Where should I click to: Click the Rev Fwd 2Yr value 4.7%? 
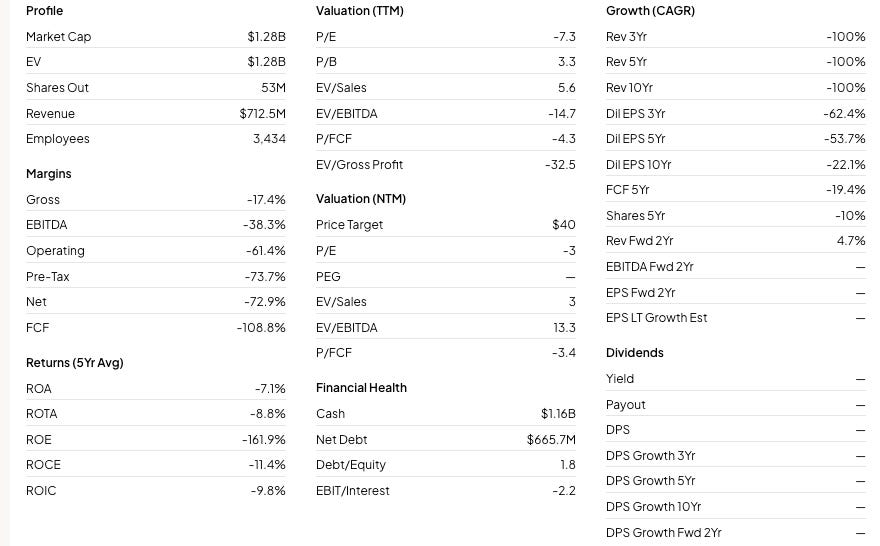[851, 241]
